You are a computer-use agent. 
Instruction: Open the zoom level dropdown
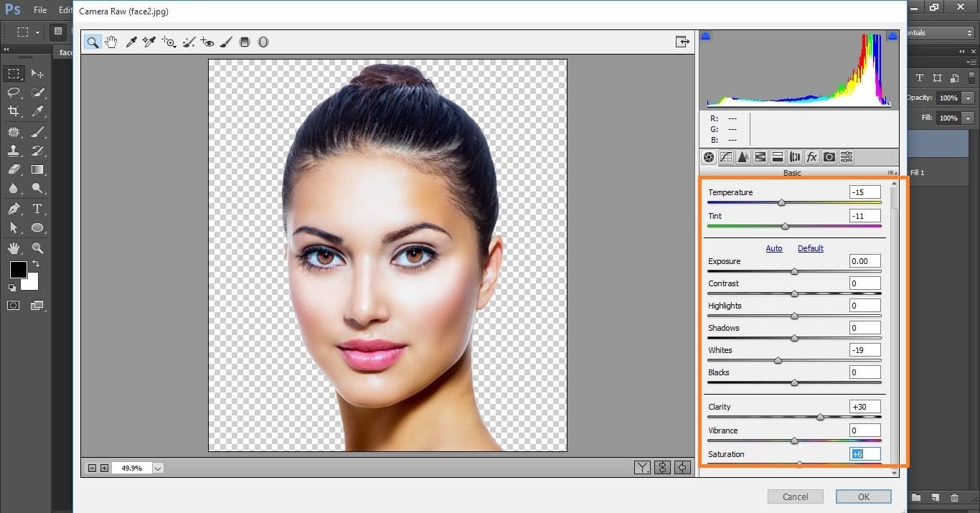(158, 468)
